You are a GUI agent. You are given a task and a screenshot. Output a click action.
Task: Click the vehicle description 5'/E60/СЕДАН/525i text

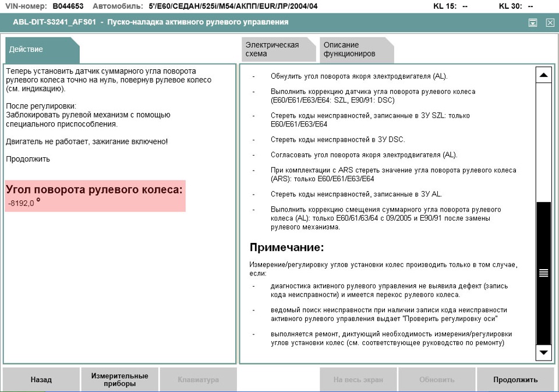pos(233,6)
